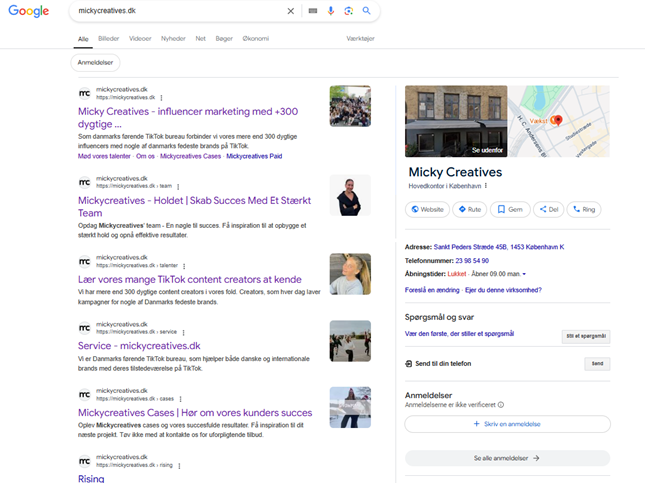Click the 'Stil et spørgsmål' button
The width and height of the screenshot is (645, 483).
point(586,337)
